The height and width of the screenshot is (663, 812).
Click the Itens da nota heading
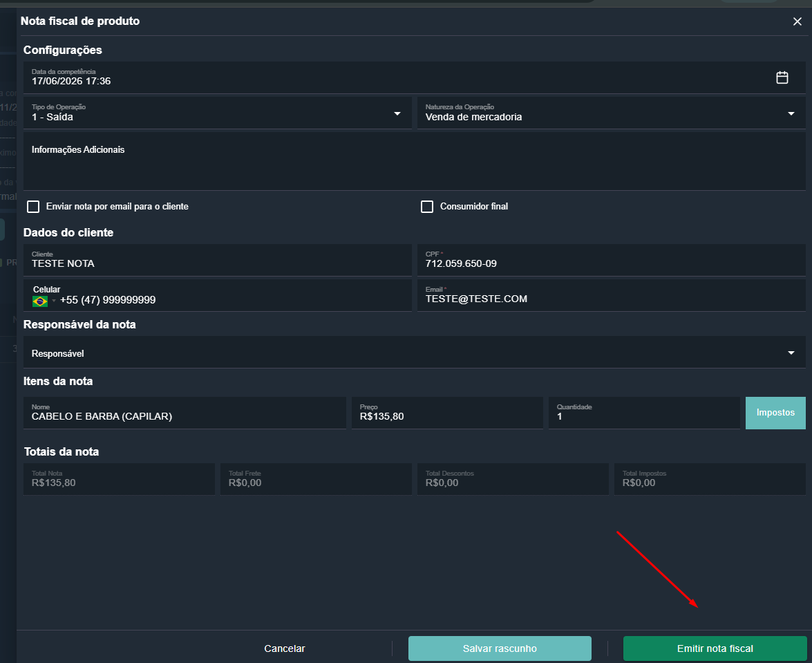(x=58, y=381)
